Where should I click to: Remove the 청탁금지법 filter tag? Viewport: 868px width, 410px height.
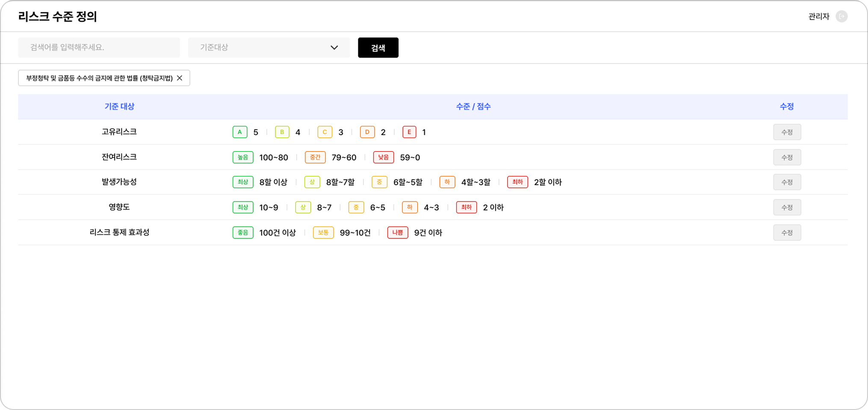(x=180, y=78)
